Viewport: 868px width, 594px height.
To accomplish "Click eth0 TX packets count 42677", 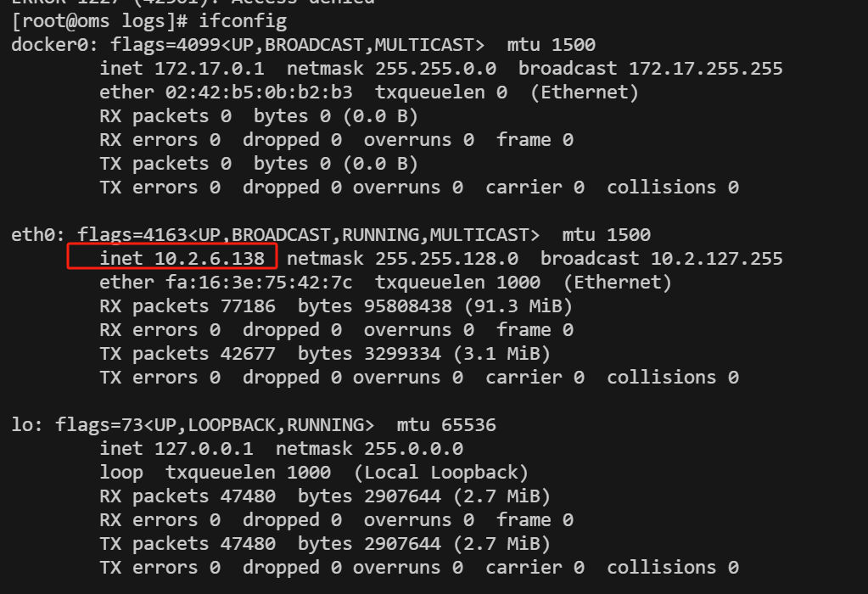I will point(248,354).
